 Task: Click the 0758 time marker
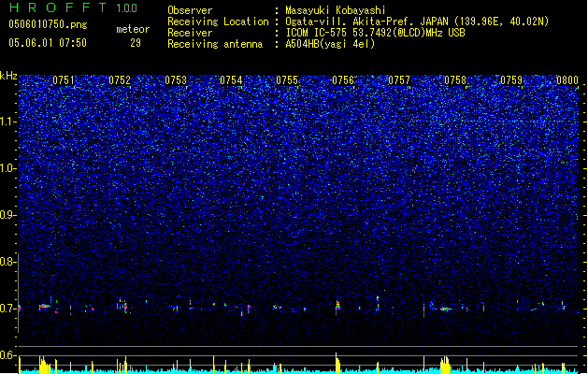(455, 80)
